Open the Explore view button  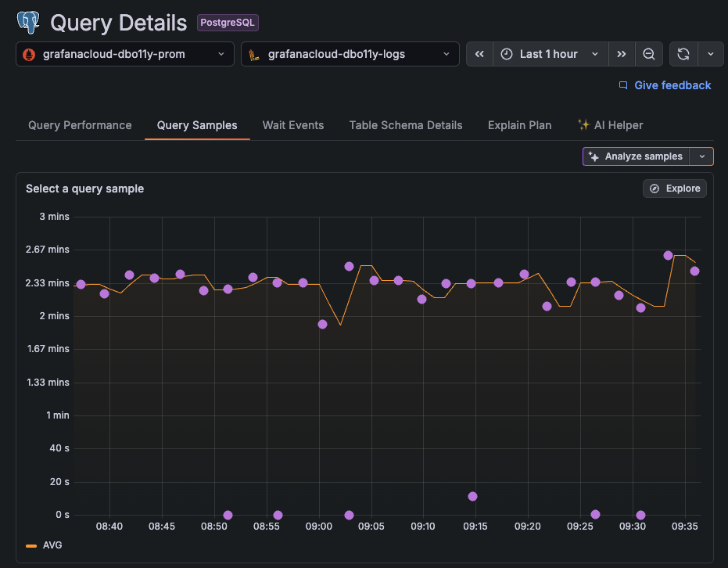pyautogui.click(x=674, y=188)
